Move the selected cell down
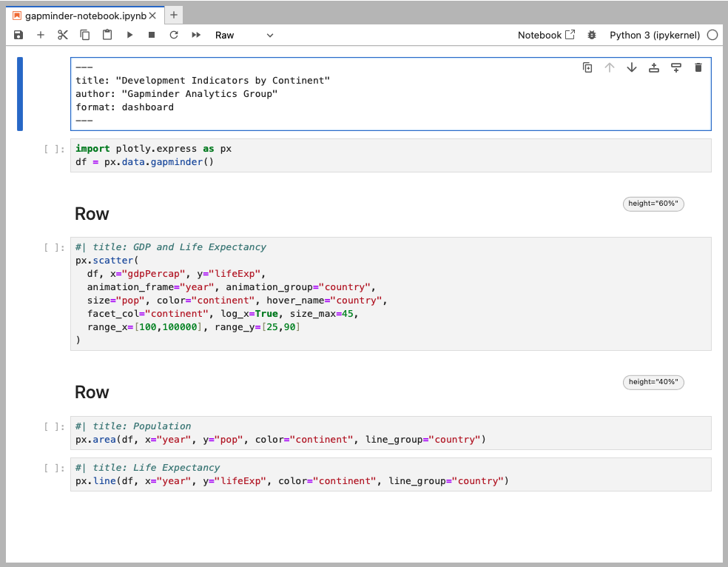This screenshot has height=567, width=728. 632,67
